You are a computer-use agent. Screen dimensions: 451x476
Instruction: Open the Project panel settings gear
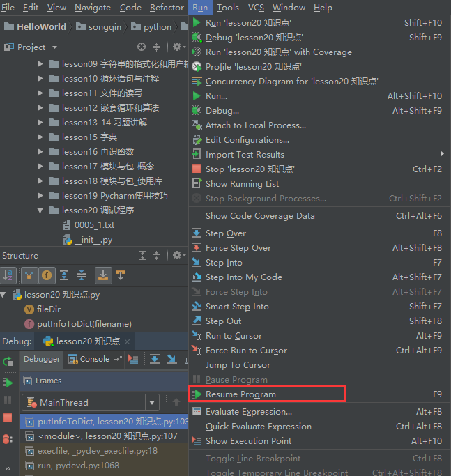[178, 47]
